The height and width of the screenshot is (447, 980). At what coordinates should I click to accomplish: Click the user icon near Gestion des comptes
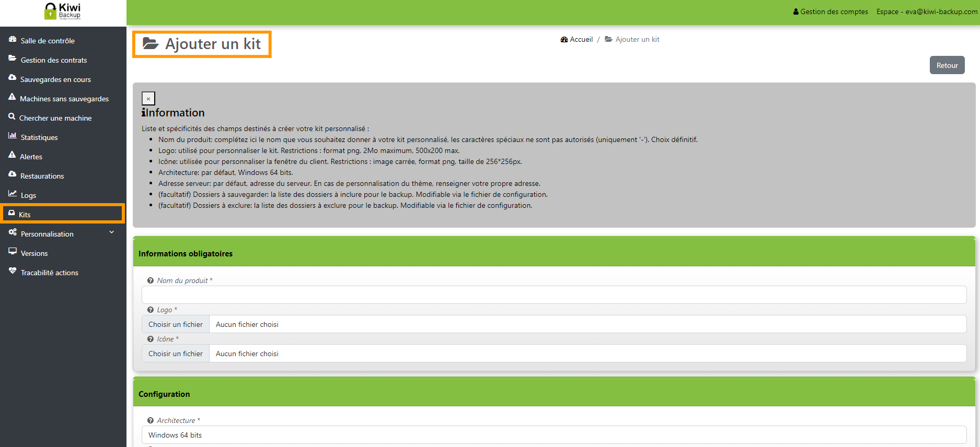point(796,11)
